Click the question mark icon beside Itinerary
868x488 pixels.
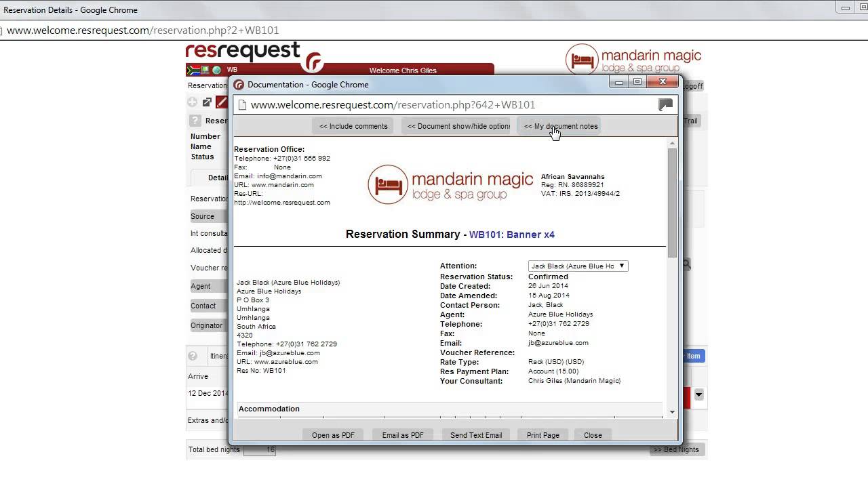click(x=193, y=356)
